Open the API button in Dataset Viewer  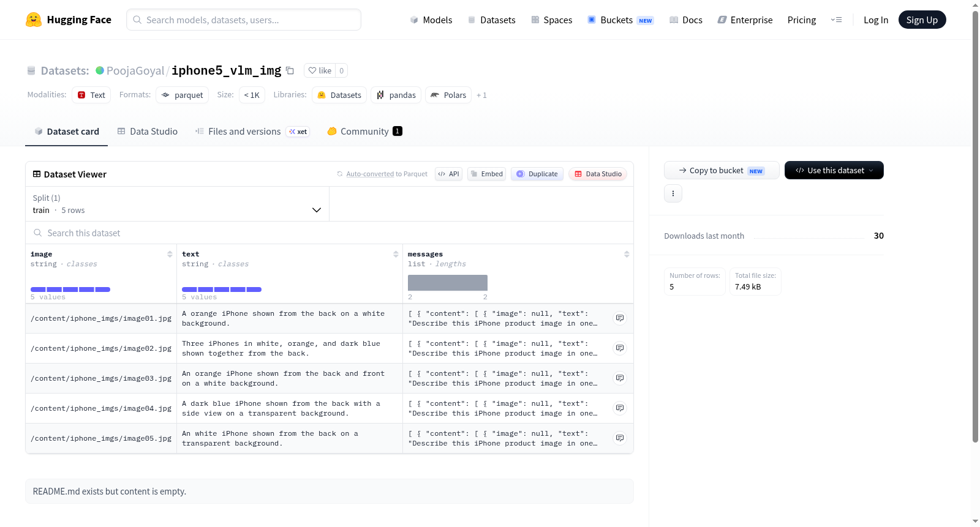pyautogui.click(x=448, y=174)
